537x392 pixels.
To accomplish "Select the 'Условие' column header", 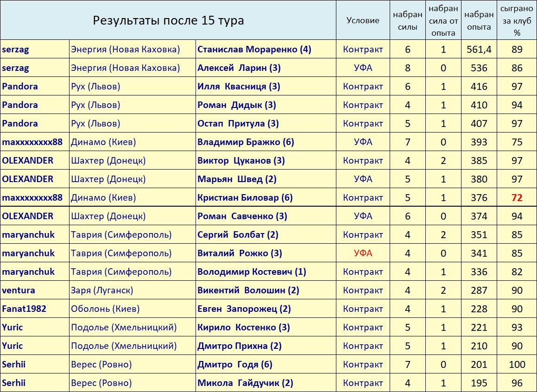I will point(363,20).
